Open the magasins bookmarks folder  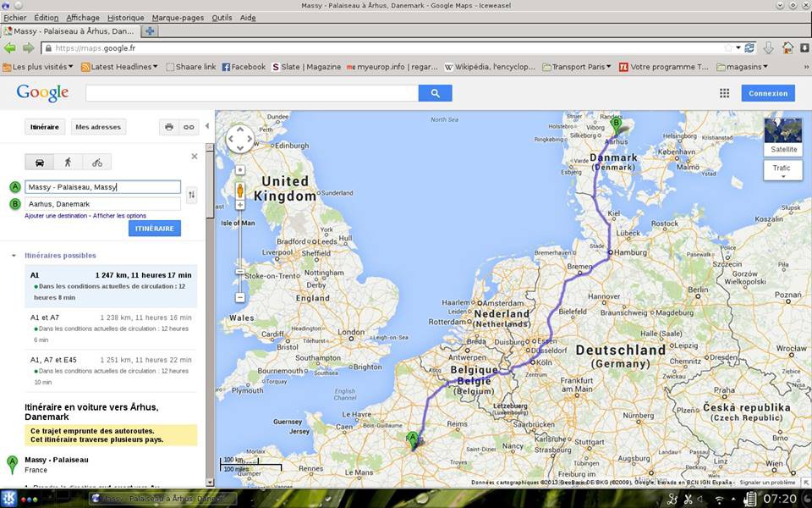[742, 67]
